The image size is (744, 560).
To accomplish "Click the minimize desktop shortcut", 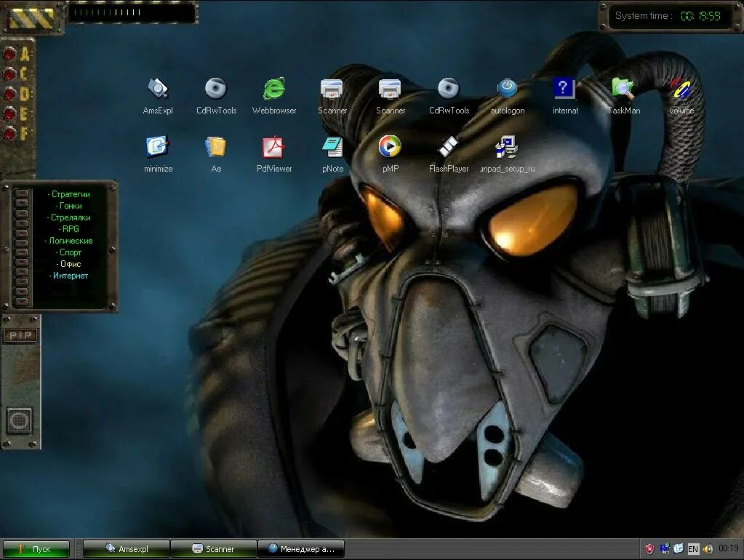I will pos(158,153).
